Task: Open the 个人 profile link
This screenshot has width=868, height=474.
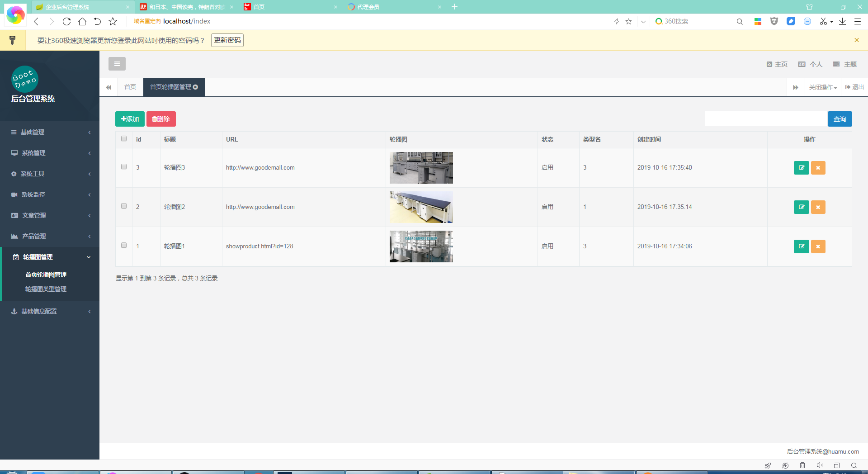Action: 810,64
